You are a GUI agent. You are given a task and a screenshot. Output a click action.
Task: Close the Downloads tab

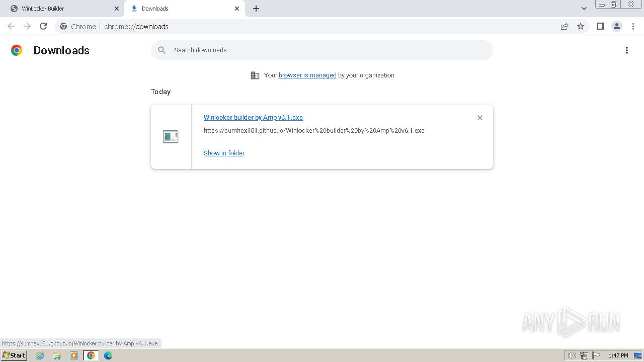click(x=237, y=9)
